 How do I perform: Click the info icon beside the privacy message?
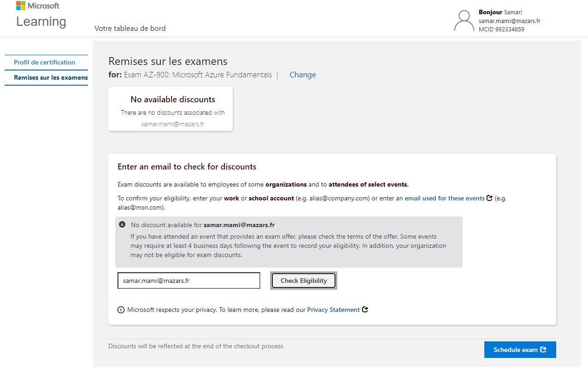[x=121, y=309]
